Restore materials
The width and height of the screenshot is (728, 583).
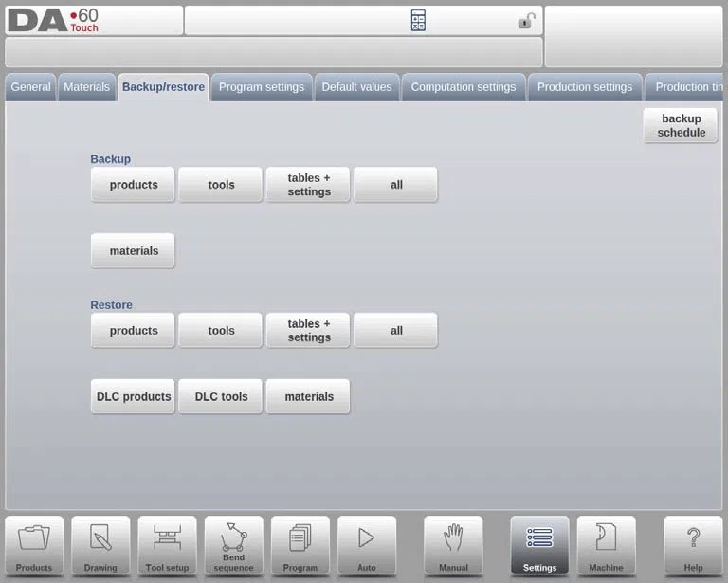coord(308,396)
